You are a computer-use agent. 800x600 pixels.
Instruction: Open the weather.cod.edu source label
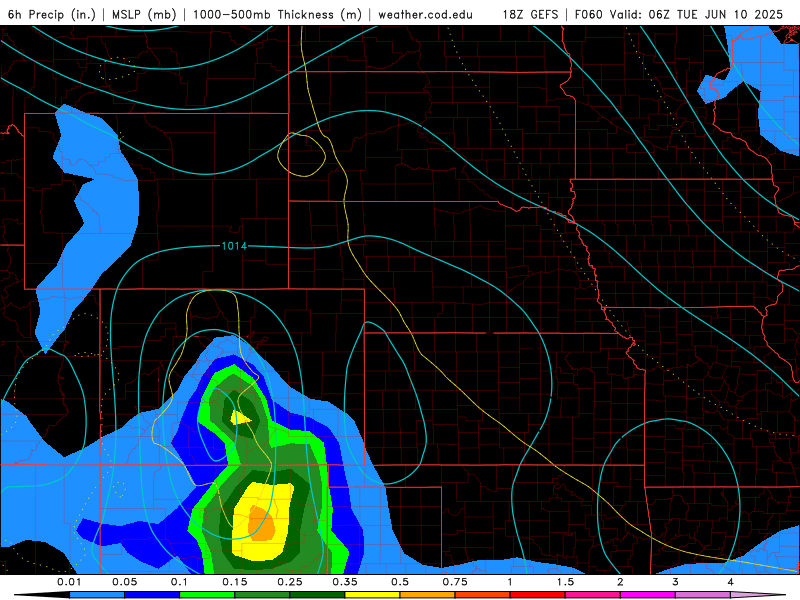(425, 14)
